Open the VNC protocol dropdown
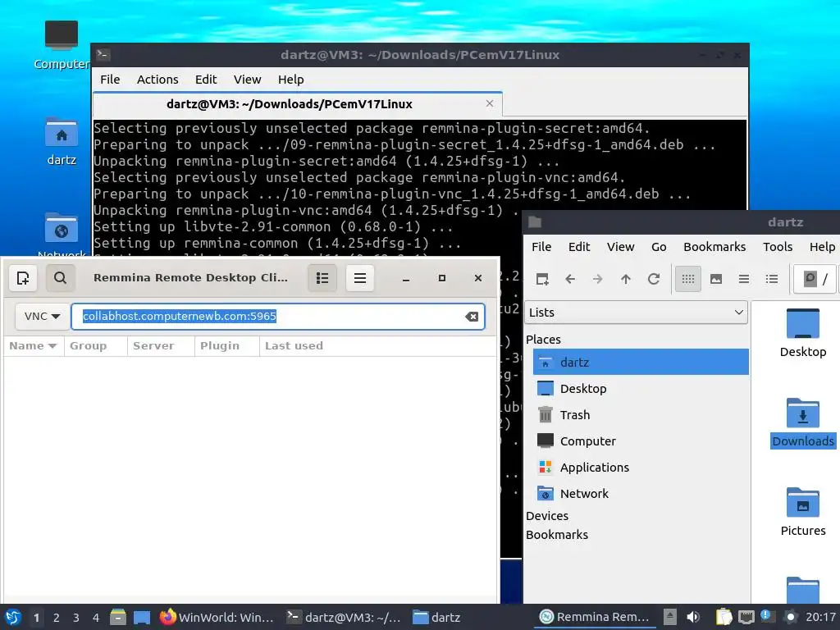This screenshot has height=630, width=840. (42, 316)
